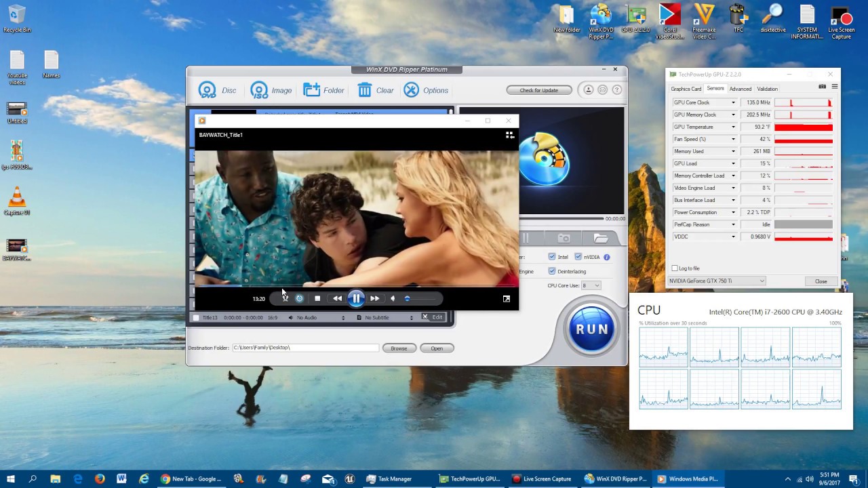Switch to the Graphics Card tab

pos(686,89)
